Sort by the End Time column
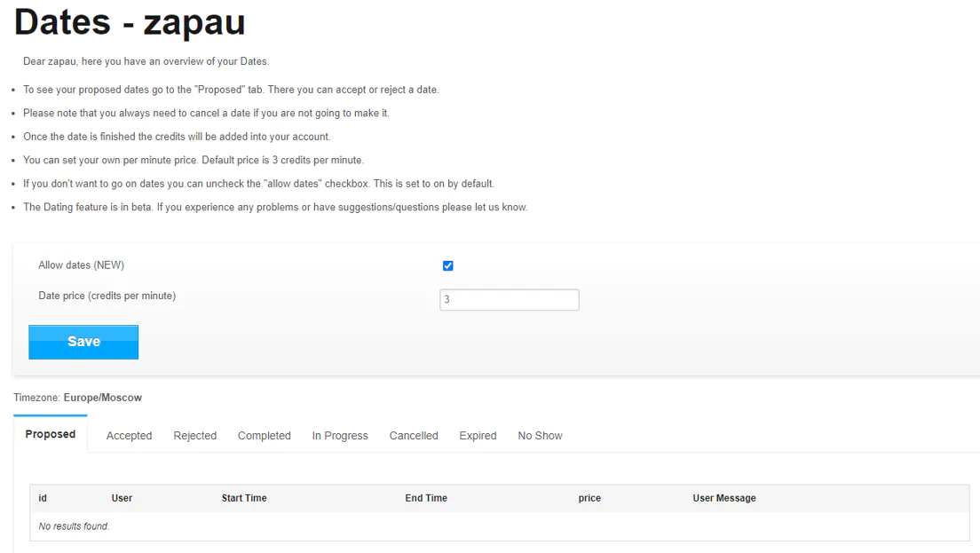The height and width of the screenshot is (553, 980). pos(425,498)
